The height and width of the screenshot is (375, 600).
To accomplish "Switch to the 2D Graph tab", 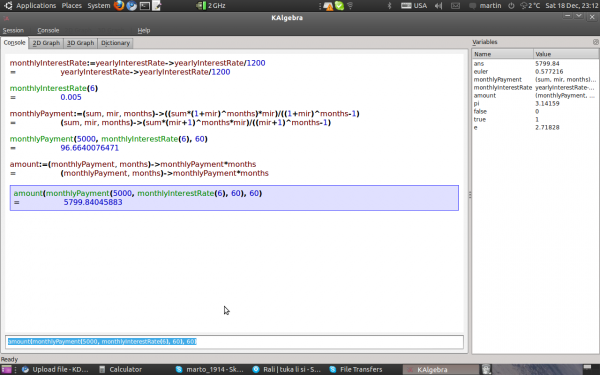I will 46,43.
